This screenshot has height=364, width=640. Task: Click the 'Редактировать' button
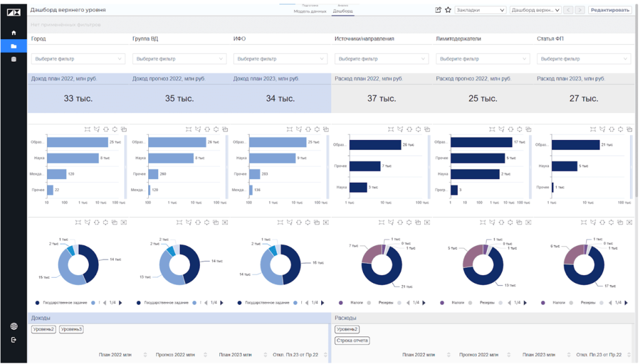point(610,10)
